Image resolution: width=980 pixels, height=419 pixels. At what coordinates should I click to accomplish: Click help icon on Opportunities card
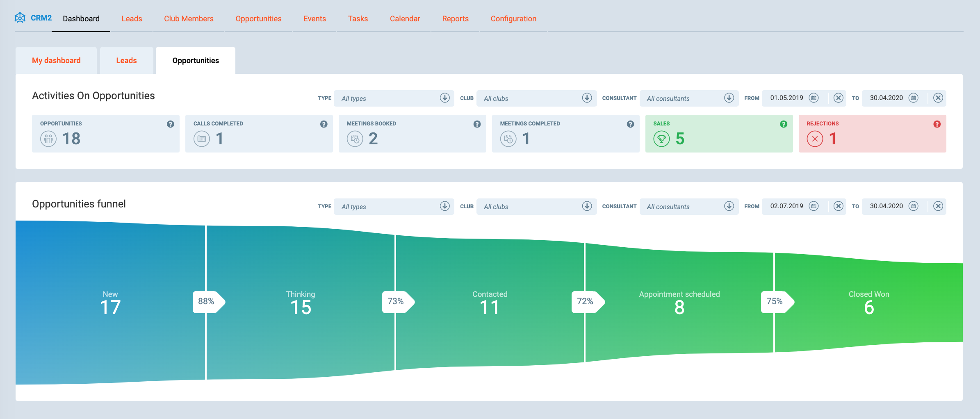(x=171, y=124)
